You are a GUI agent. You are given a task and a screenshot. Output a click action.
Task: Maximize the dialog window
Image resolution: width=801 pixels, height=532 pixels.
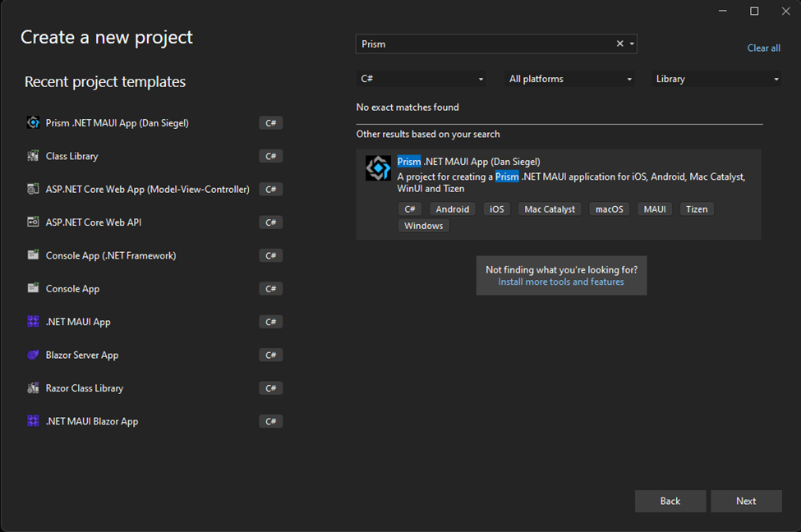coord(754,11)
